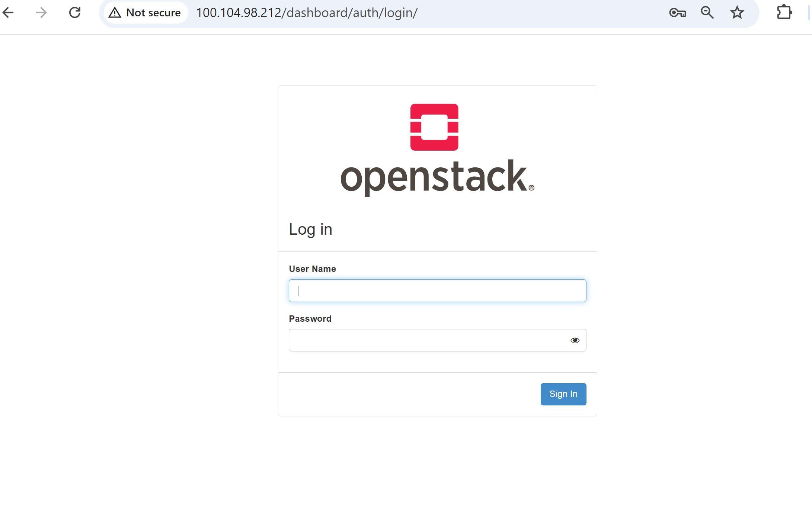Open the zoom magnifier icon

(x=707, y=13)
